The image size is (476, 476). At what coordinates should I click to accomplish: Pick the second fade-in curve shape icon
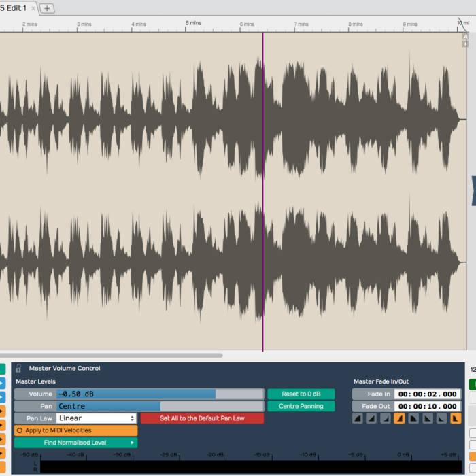click(371, 419)
